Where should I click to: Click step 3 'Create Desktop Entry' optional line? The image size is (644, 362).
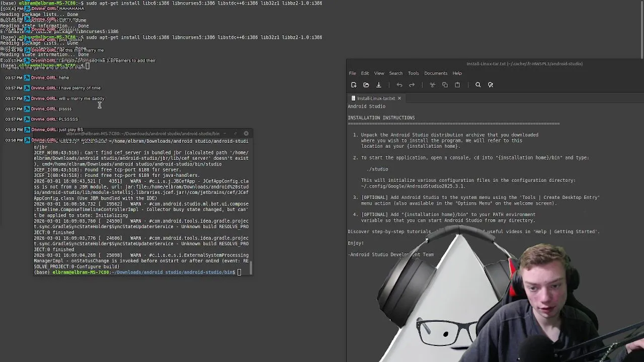tap(480, 198)
